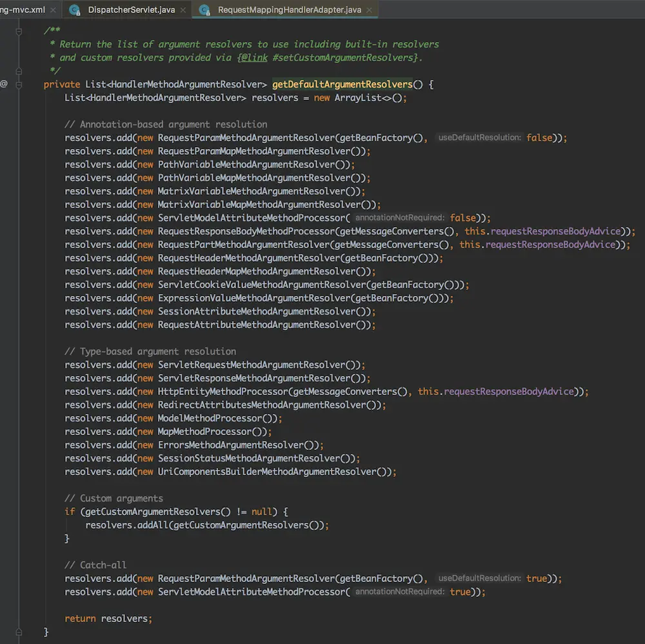The height and width of the screenshot is (644, 645).
Task: Collapse the Javadoc comment using its top fold marker
Action: (19, 31)
